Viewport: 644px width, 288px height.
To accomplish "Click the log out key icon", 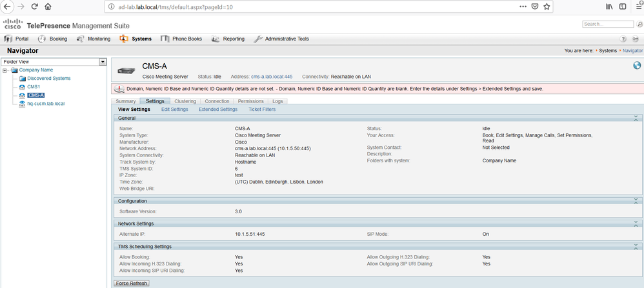I will tap(637, 39).
